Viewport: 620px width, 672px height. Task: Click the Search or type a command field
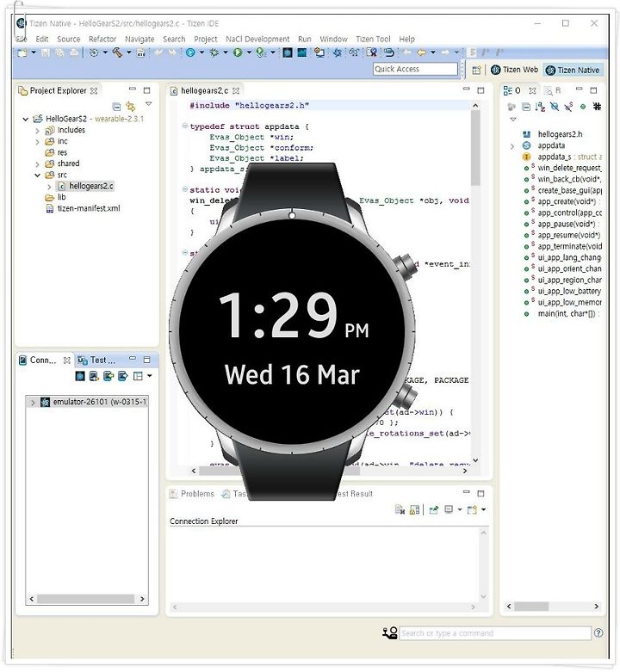pyautogui.click(x=495, y=633)
